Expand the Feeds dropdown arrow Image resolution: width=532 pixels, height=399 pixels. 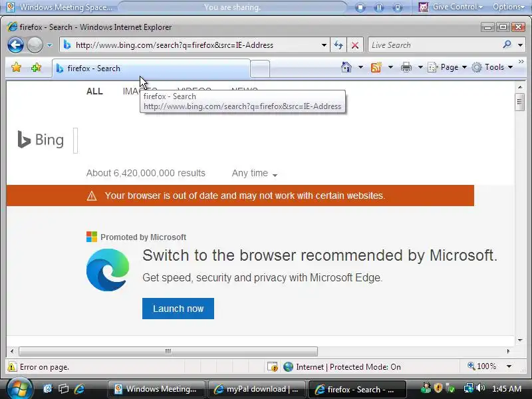pos(390,67)
